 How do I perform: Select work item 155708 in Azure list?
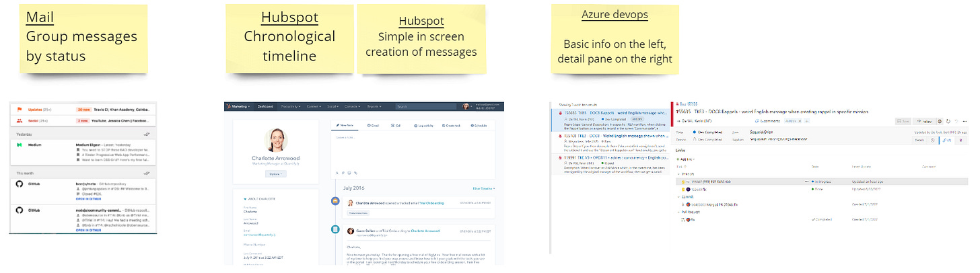(x=610, y=143)
